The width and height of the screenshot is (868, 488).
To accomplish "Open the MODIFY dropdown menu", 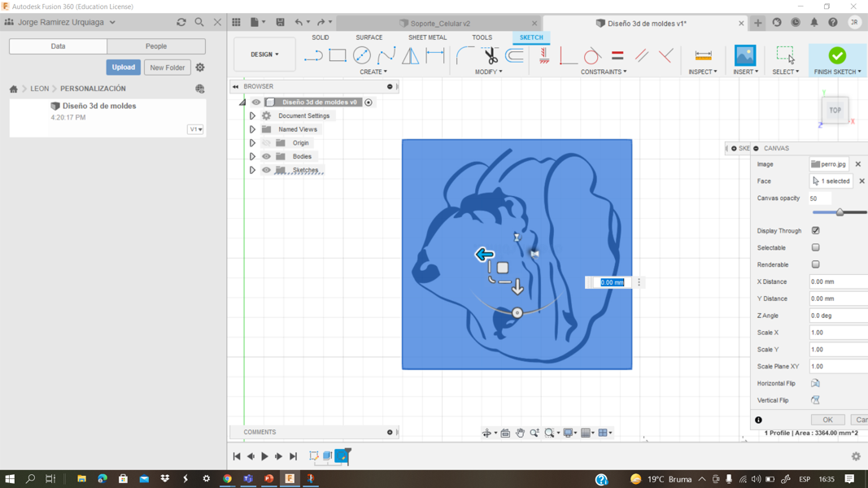I will point(488,72).
